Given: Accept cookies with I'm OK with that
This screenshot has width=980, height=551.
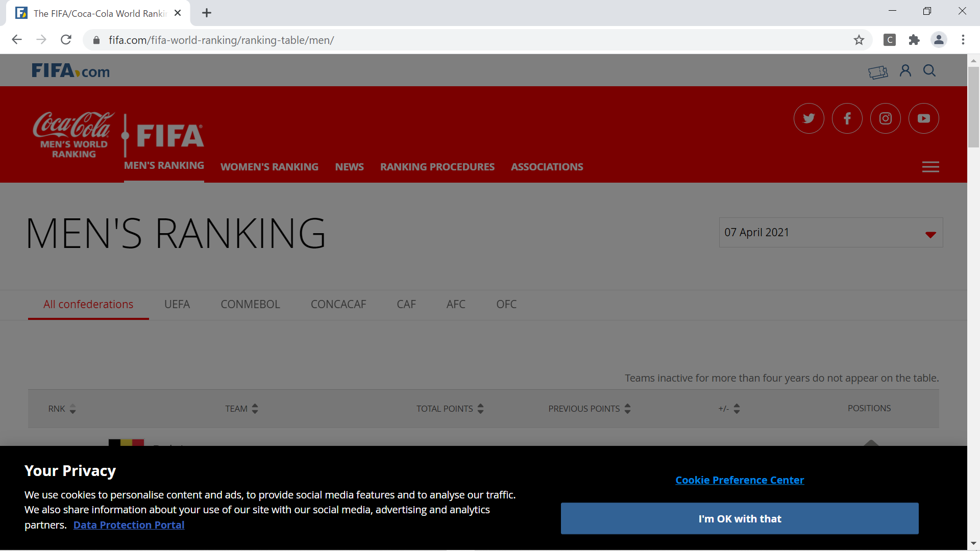Looking at the screenshot, I should pos(740,519).
